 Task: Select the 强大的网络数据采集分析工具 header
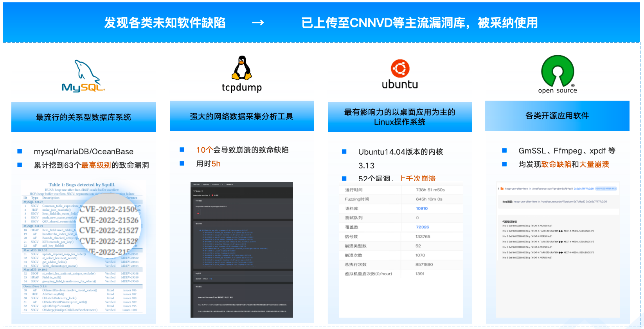pyautogui.click(x=241, y=116)
